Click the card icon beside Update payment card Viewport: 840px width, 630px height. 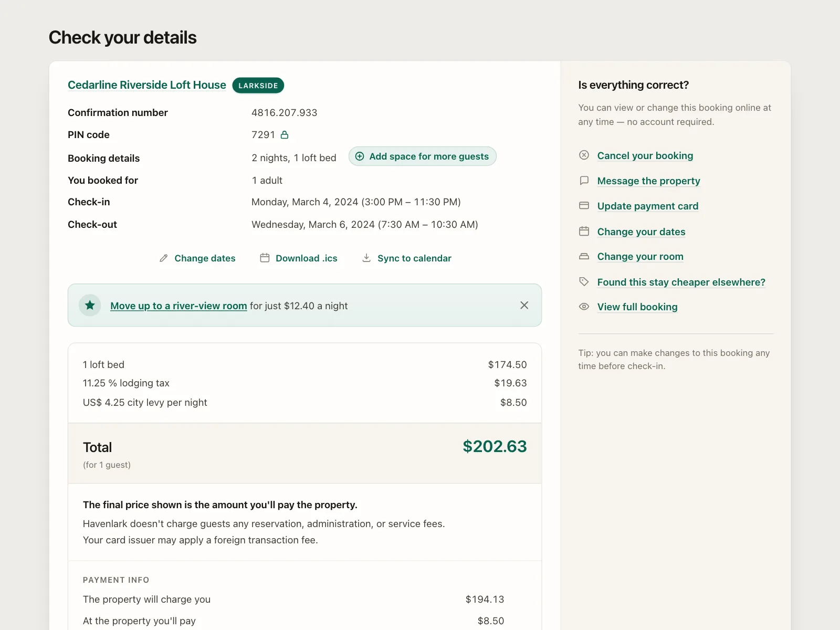(x=584, y=205)
